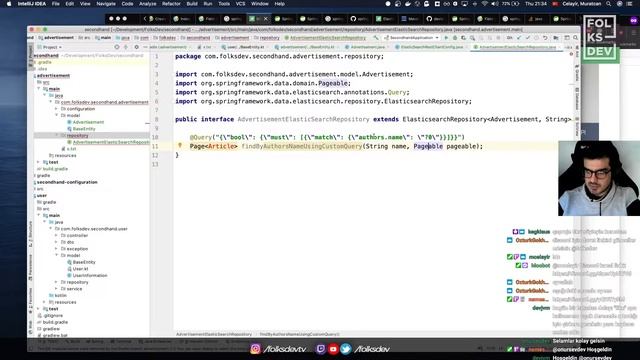Open the Gradle tool window tab
Image resolution: width=640 pixels, height=360 pixels.
click(577, 73)
